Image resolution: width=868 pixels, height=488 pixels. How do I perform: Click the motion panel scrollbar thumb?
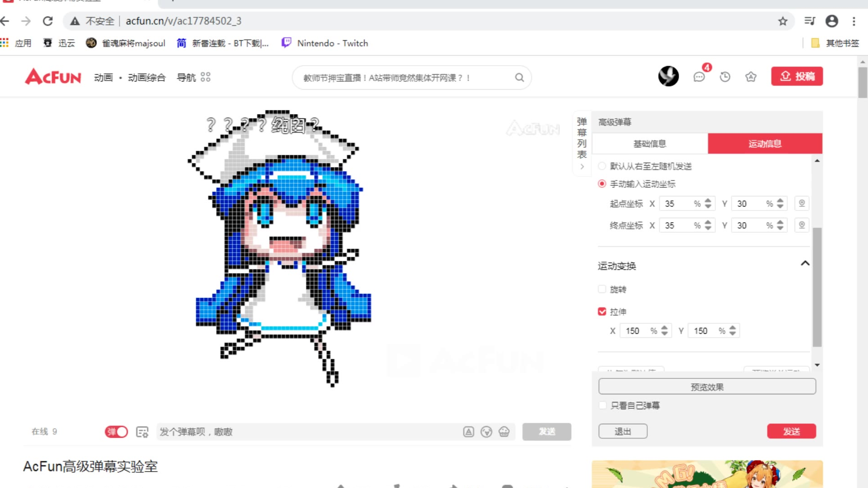click(x=817, y=287)
